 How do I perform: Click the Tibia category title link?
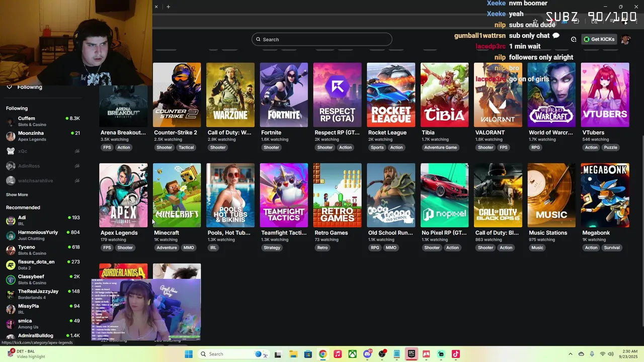point(428,133)
